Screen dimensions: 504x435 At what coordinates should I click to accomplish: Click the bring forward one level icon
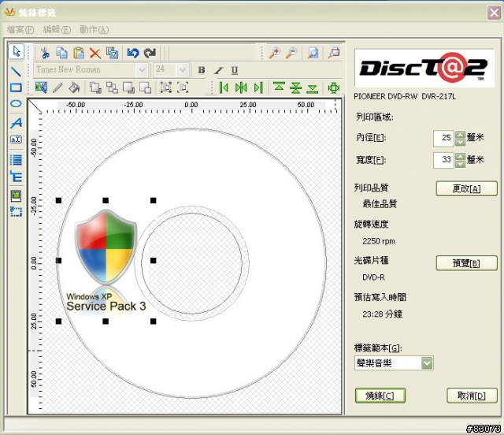[129, 87]
